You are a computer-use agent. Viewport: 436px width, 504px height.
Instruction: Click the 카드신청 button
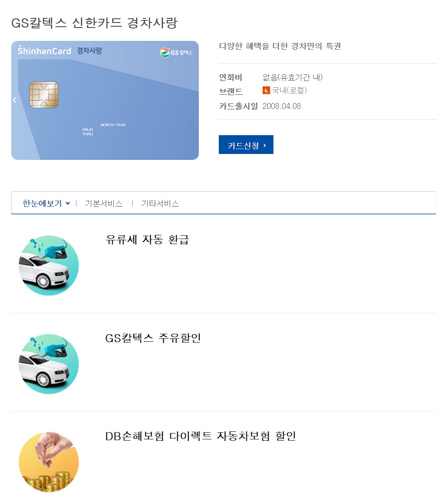point(246,144)
